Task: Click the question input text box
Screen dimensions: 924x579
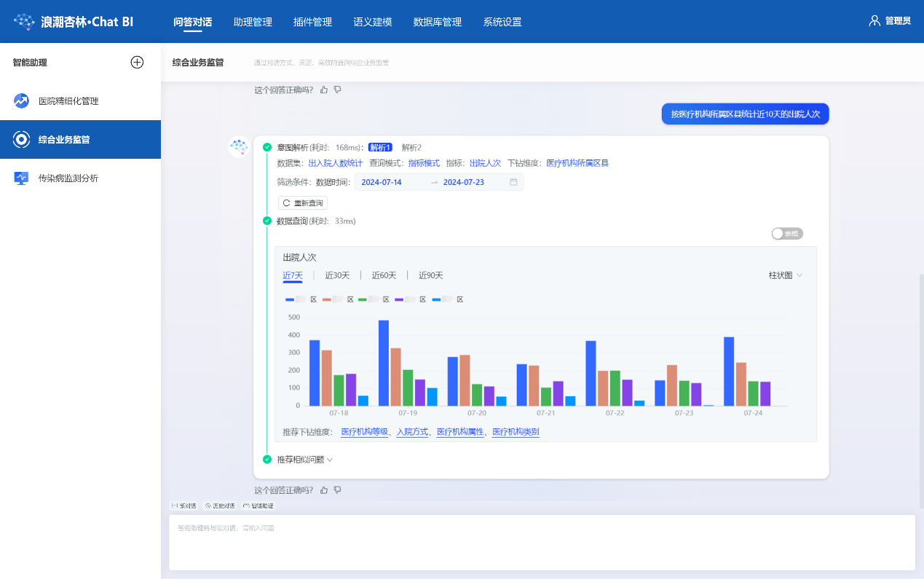Action: (542, 543)
